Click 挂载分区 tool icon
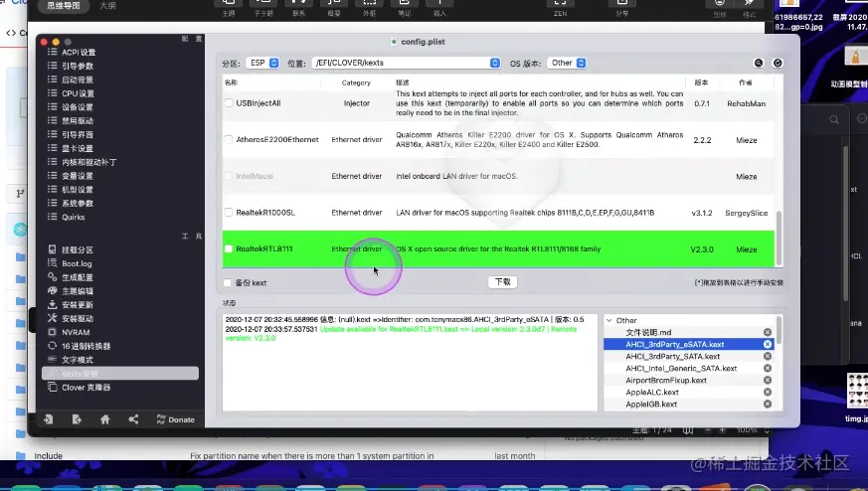868x491 pixels. point(52,249)
